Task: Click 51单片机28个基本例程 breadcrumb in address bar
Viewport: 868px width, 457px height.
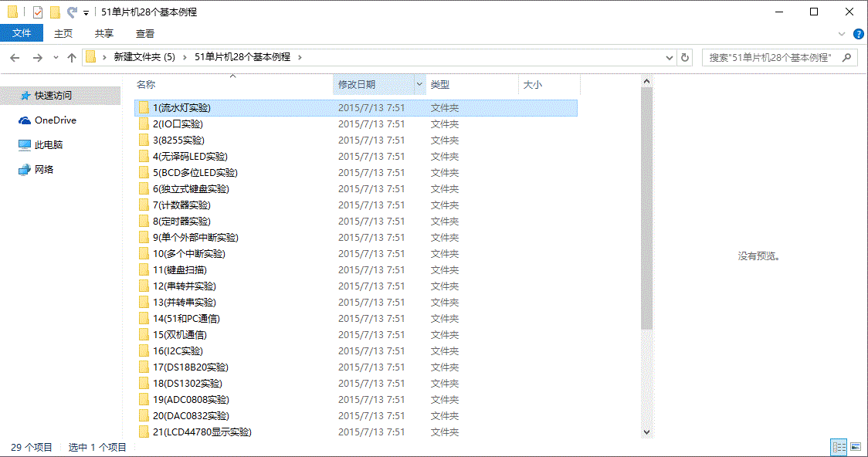Action: [x=242, y=57]
